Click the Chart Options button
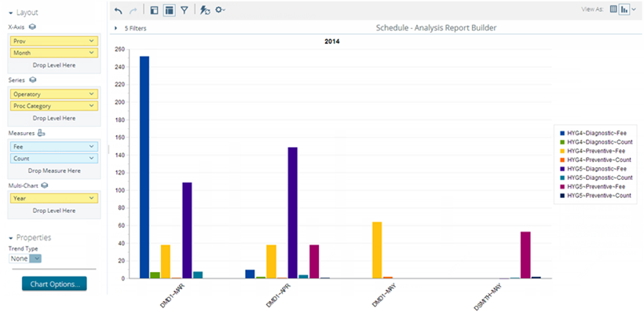The height and width of the screenshot is (312, 644). pos(54,284)
